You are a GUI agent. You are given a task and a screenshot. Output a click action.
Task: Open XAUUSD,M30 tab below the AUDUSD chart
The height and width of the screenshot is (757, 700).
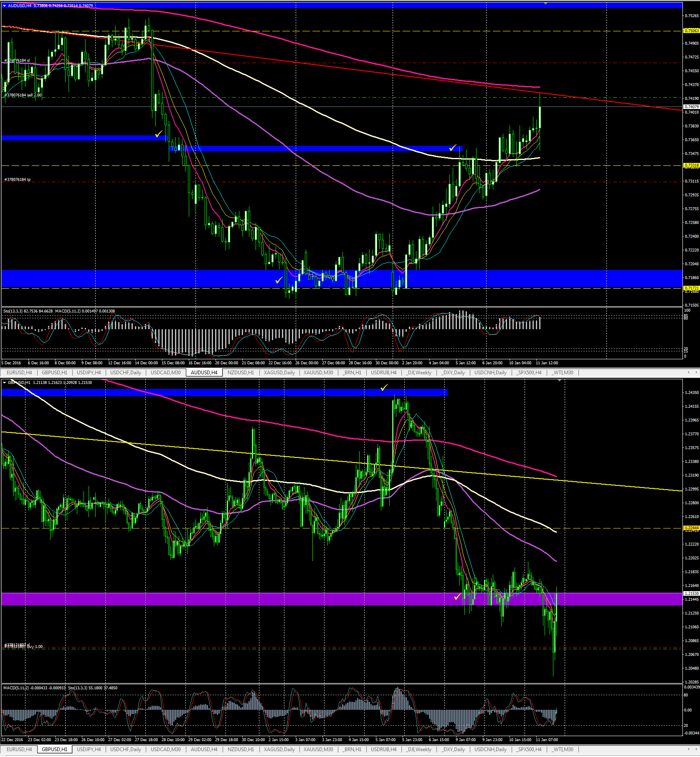[x=318, y=373]
